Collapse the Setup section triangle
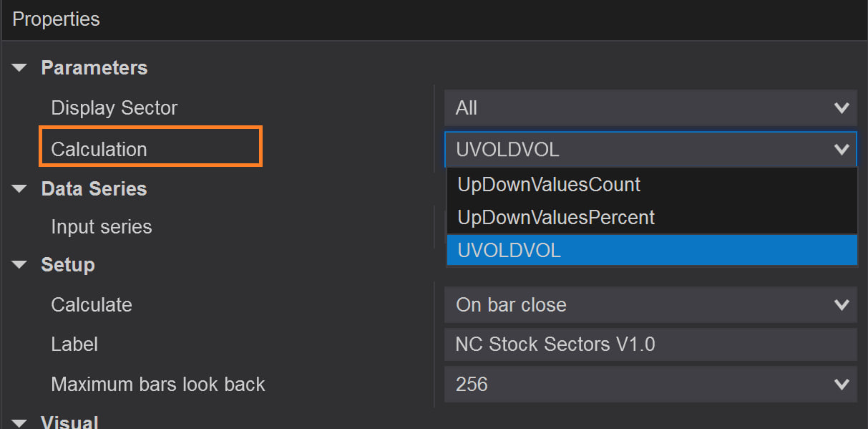 tap(20, 265)
